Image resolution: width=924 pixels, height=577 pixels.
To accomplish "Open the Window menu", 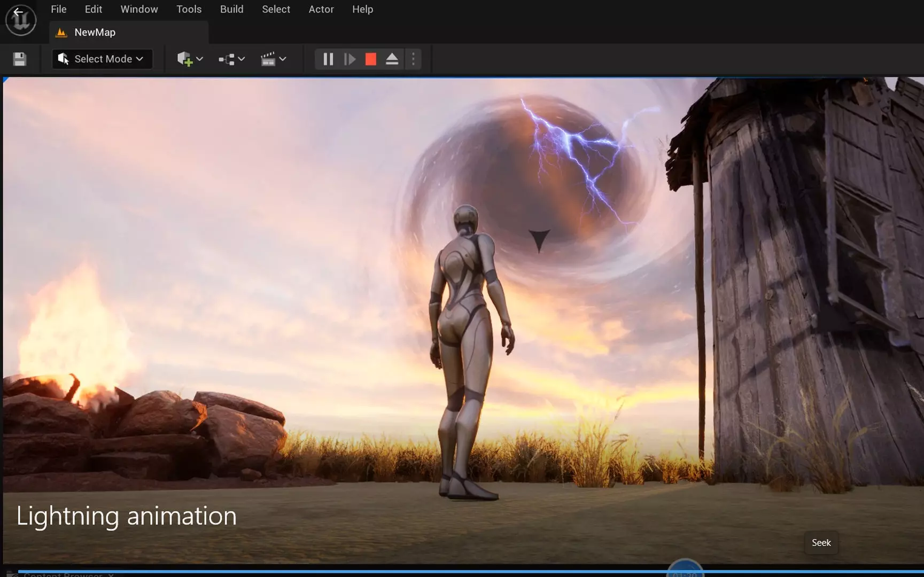I will [x=139, y=9].
